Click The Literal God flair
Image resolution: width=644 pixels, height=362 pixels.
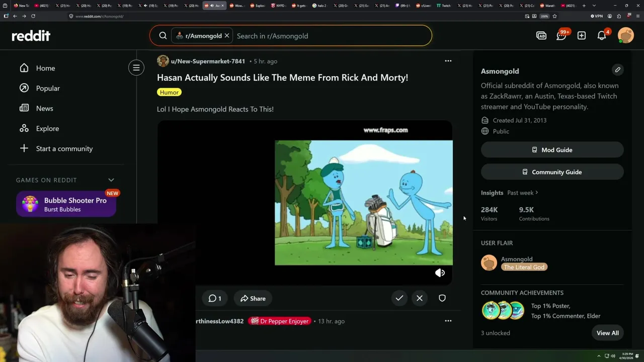(x=524, y=267)
